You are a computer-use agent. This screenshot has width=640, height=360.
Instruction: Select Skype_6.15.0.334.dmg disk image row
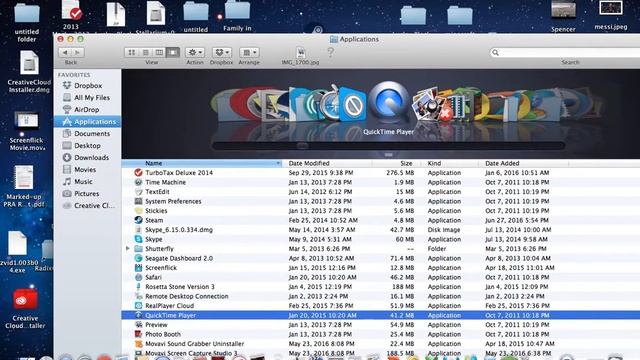click(x=380, y=230)
